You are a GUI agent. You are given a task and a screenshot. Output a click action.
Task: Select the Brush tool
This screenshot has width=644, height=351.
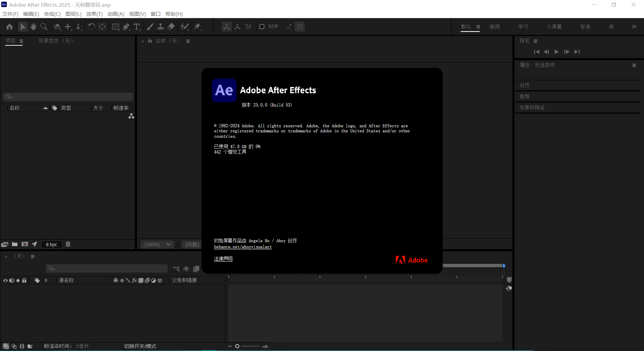point(150,27)
